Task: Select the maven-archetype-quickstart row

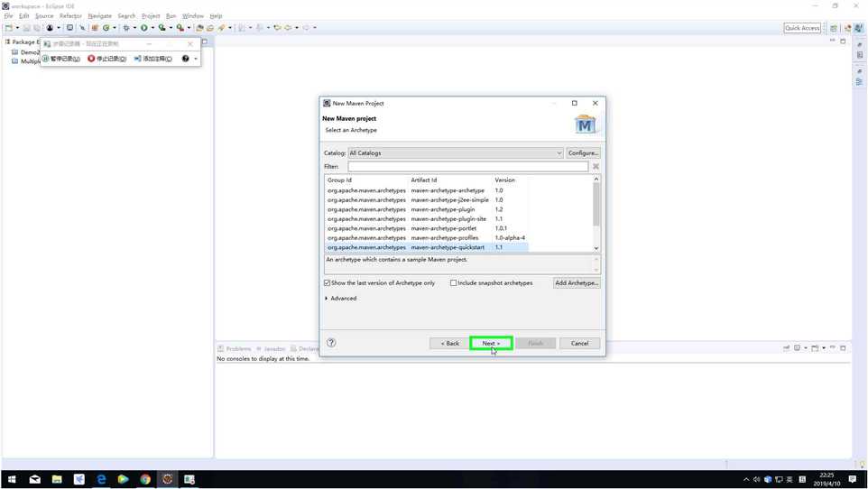Action: click(426, 247)
